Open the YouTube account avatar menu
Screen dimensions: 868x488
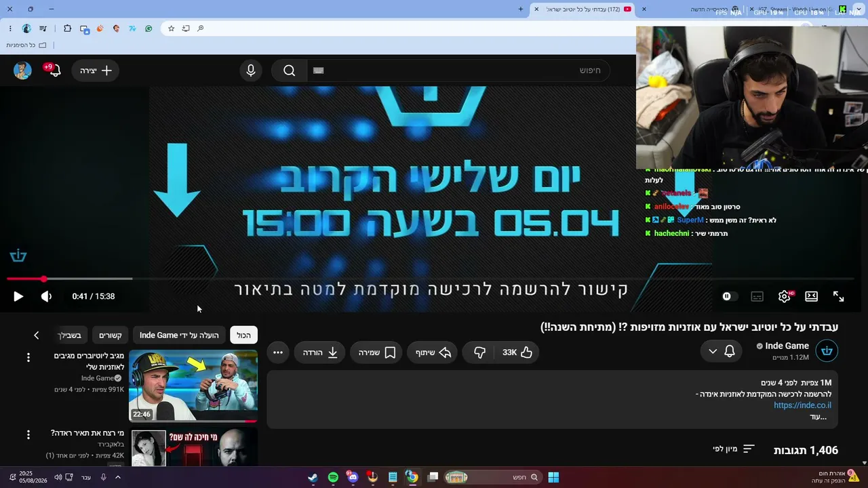22,70
